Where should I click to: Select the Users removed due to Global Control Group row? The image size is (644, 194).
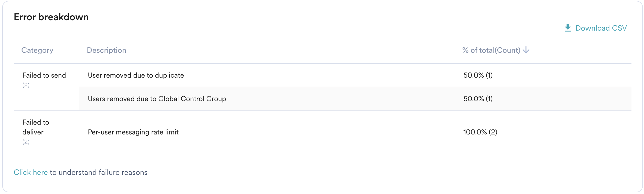point(157,99)
